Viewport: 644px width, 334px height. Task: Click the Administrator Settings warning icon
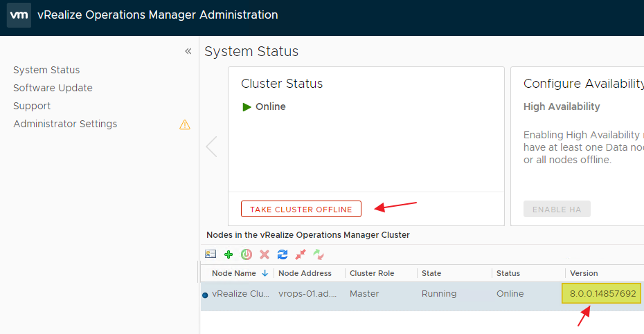click(184, 124)
